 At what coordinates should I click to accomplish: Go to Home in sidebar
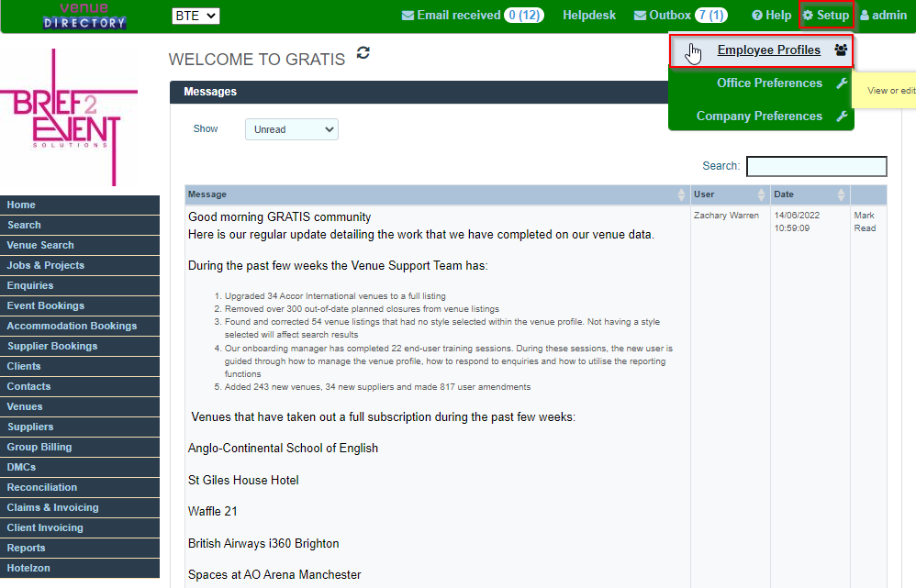tap(80, 205)
